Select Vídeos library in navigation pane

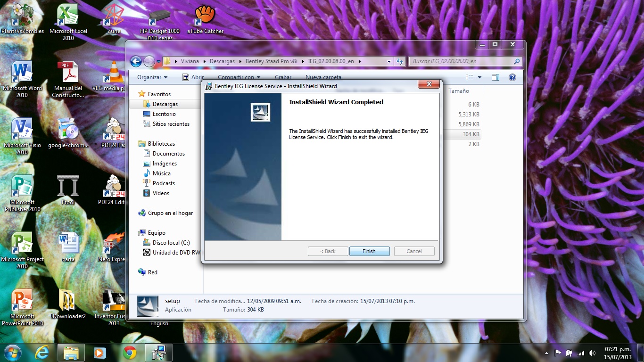click(161, 193)
